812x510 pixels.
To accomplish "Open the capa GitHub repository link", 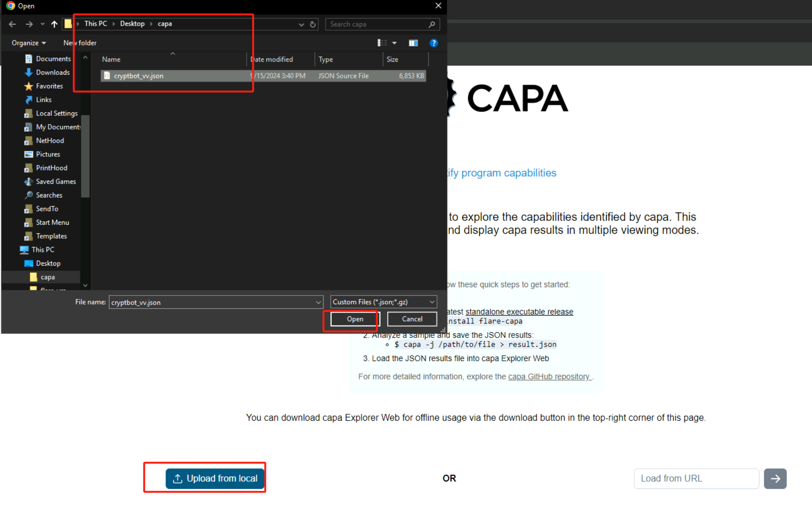I will tap(549, 377).
